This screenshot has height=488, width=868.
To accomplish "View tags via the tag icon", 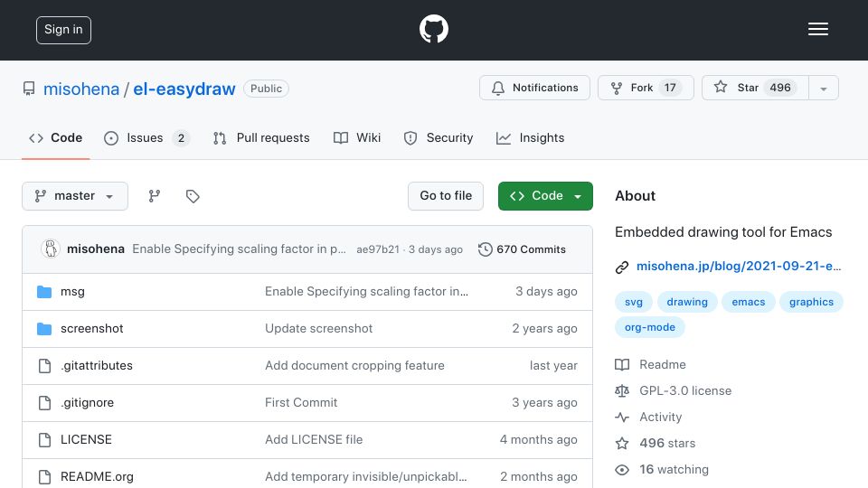I will pos(193,196).
